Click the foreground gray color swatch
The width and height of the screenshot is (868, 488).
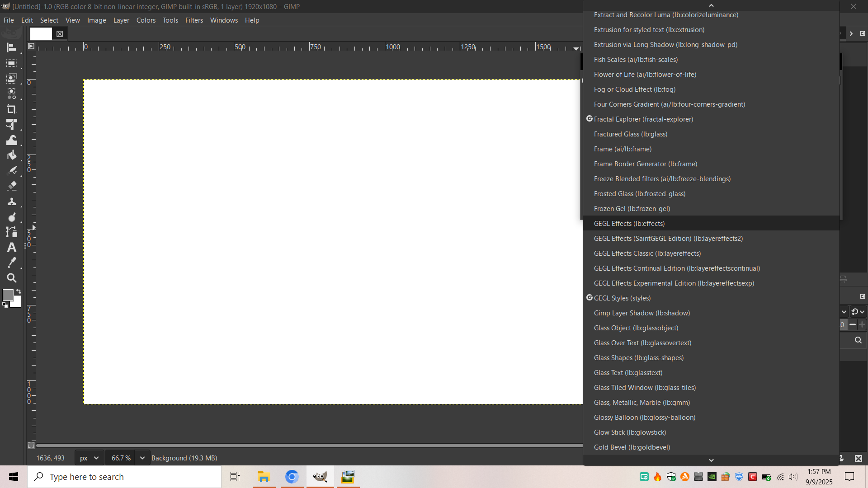8,295
